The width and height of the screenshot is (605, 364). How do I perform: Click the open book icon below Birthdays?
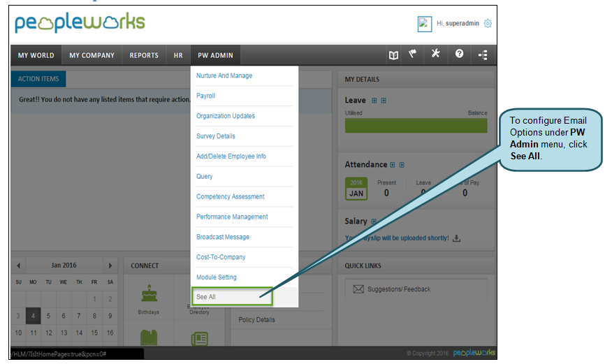pos(149,337)
